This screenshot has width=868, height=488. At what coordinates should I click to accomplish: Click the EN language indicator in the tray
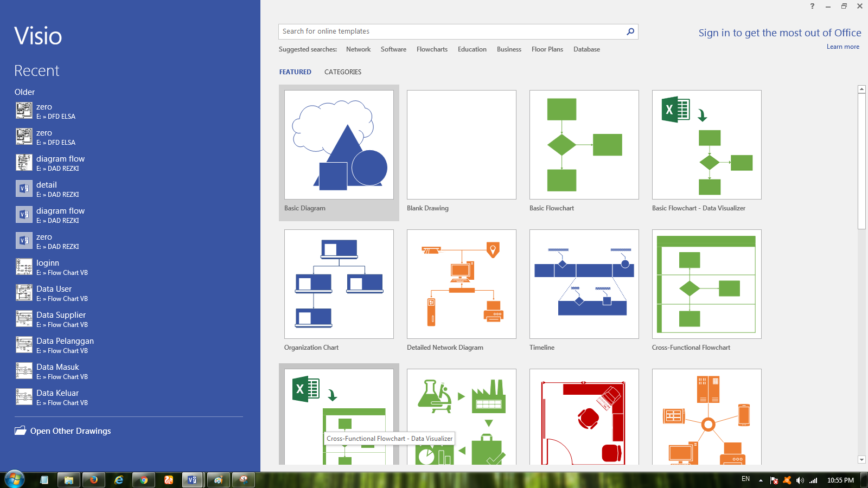[745, 479]
